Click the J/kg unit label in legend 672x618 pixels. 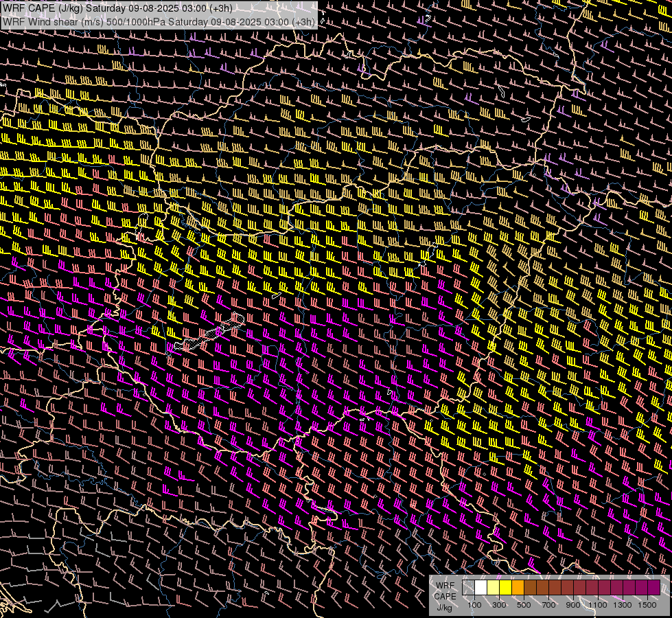[444, 608]
